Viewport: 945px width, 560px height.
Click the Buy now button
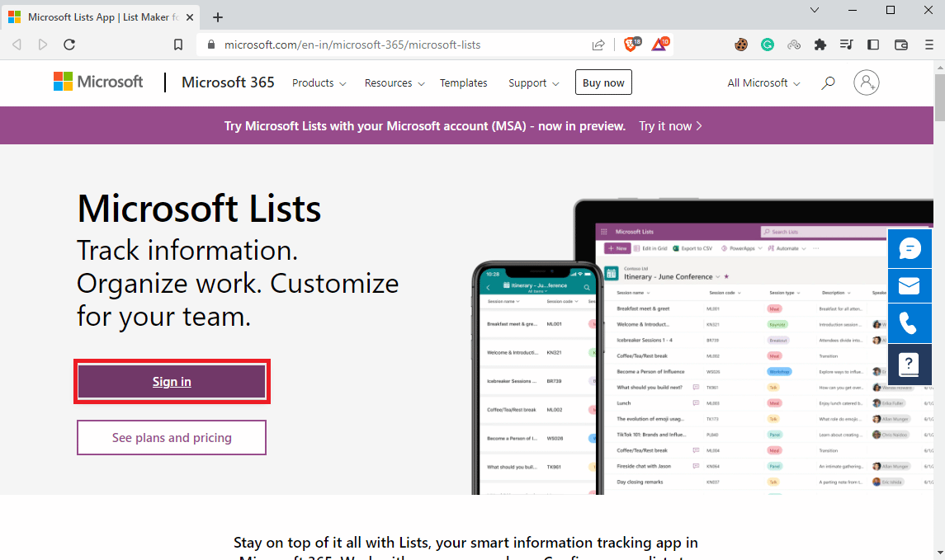click(603, 83)
